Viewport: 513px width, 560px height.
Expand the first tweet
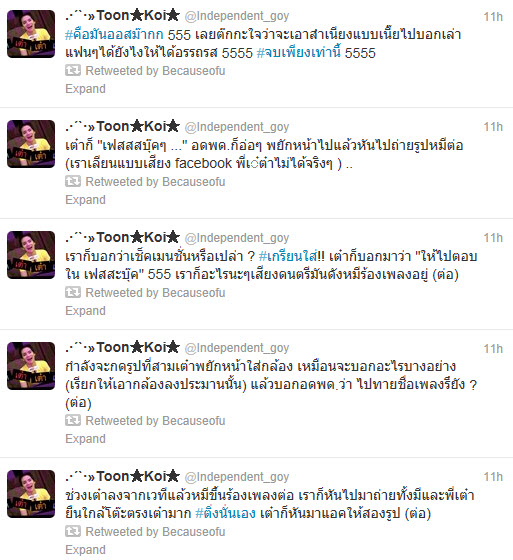pyautogui.click(x=85, y=89)
